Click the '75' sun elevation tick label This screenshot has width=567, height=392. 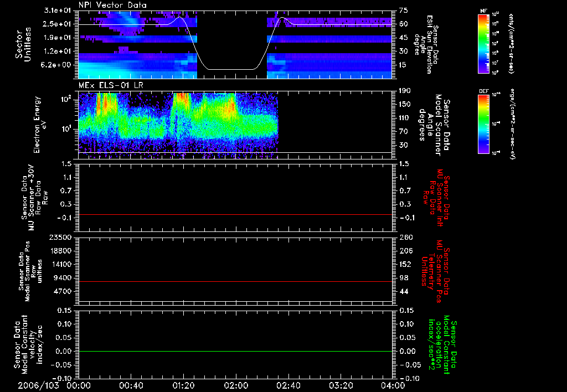click(404, 11)
